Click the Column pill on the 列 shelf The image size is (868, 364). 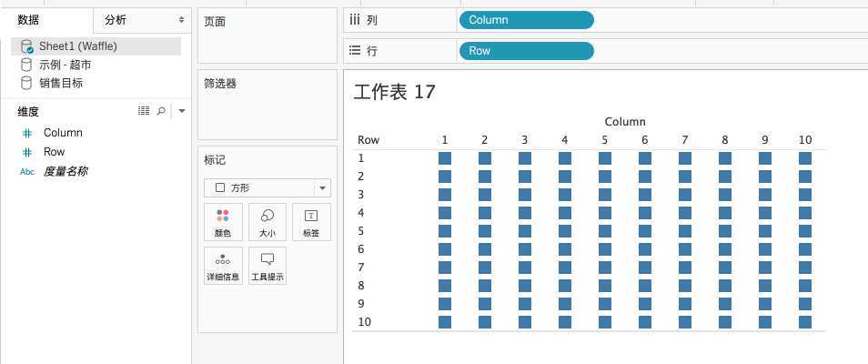(526, 20)
